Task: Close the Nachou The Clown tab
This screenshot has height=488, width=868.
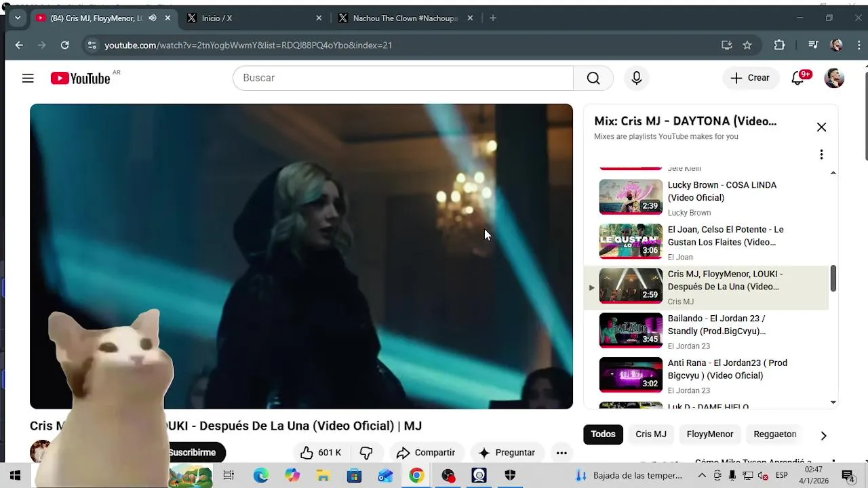Action: (470, 18)
